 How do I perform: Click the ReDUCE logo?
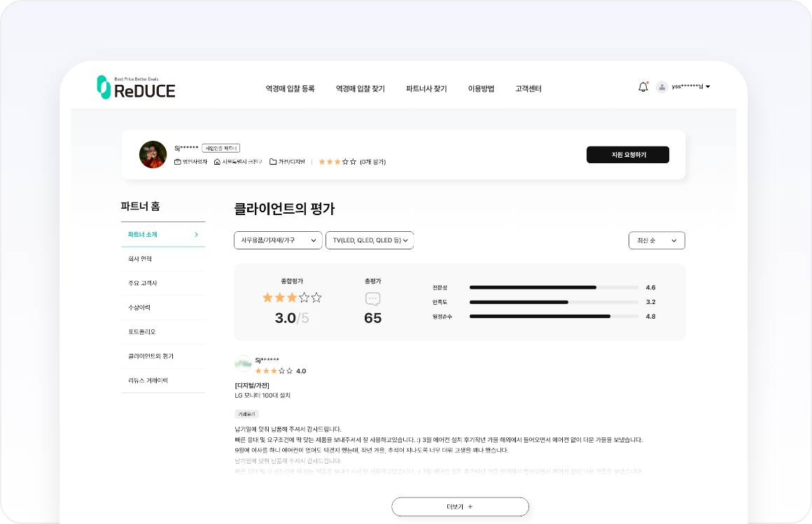[136, 87]
